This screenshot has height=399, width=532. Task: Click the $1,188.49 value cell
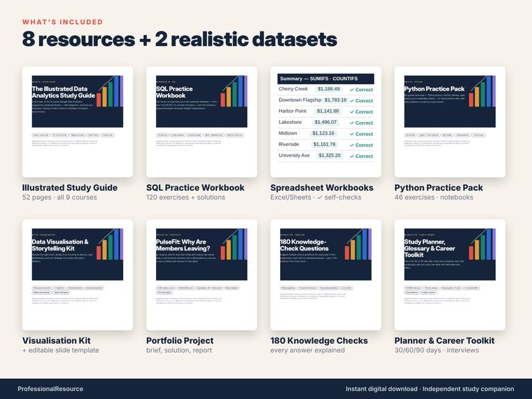(329, 89)
